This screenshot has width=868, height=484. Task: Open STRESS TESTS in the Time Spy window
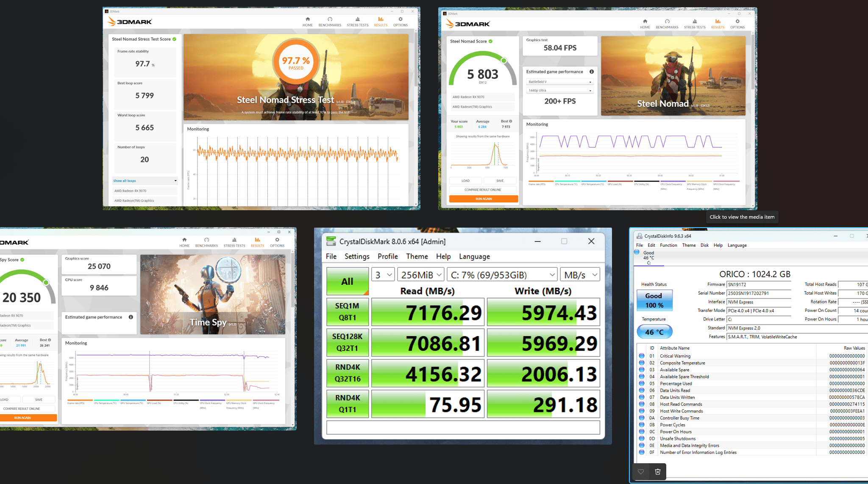tap(234, 242)
